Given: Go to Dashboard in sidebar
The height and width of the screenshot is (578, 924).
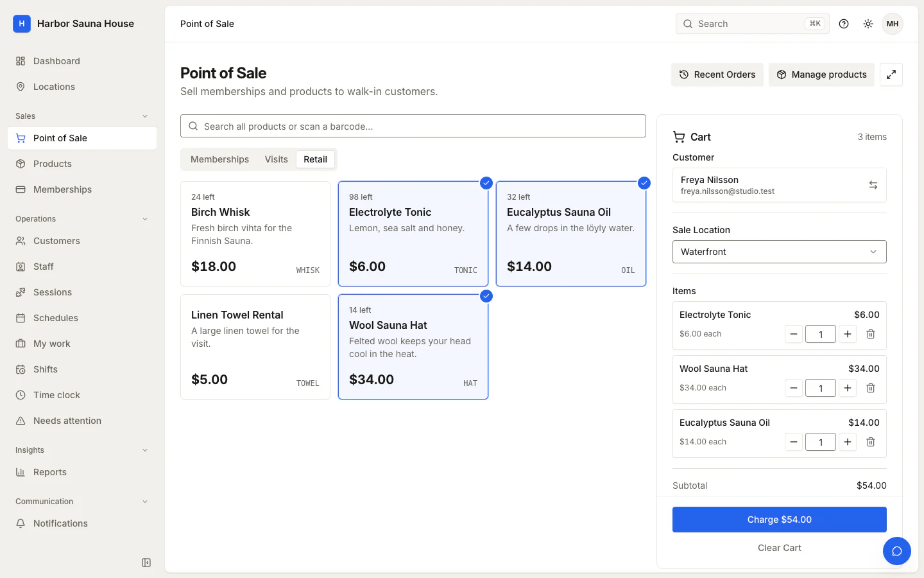Looking at the screenshot, I should coord(82,61).
